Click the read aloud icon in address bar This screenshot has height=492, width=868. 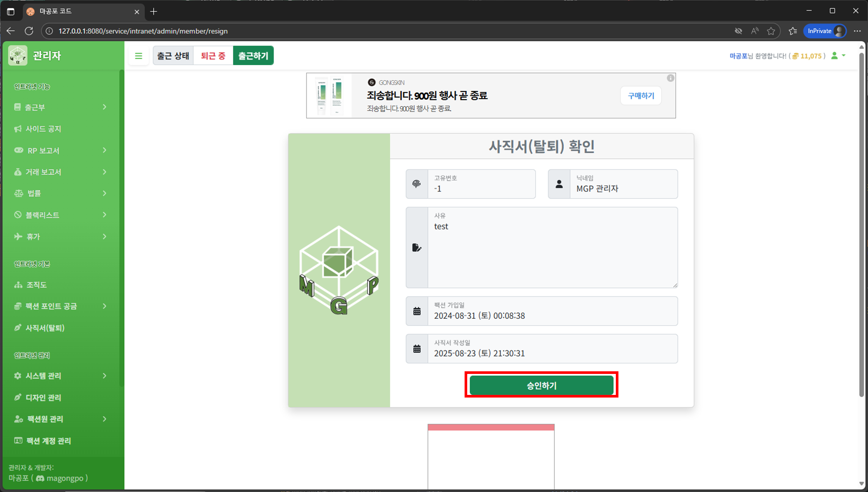755,31
